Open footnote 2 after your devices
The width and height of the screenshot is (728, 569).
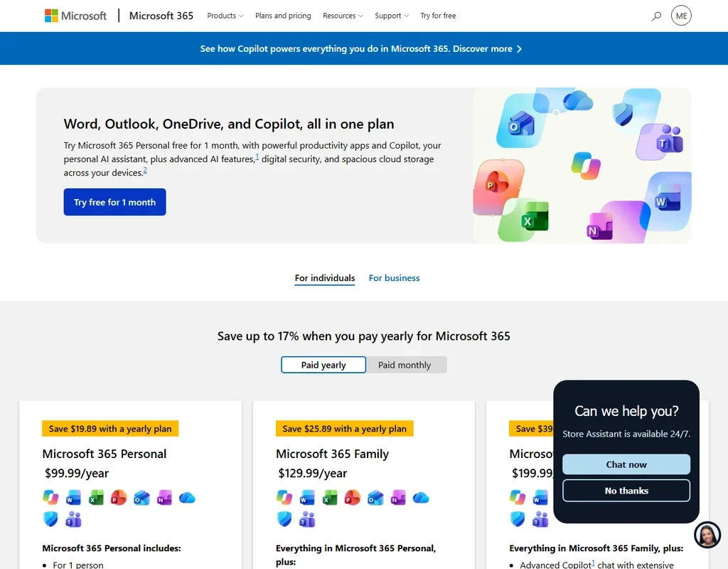point(145,171)
